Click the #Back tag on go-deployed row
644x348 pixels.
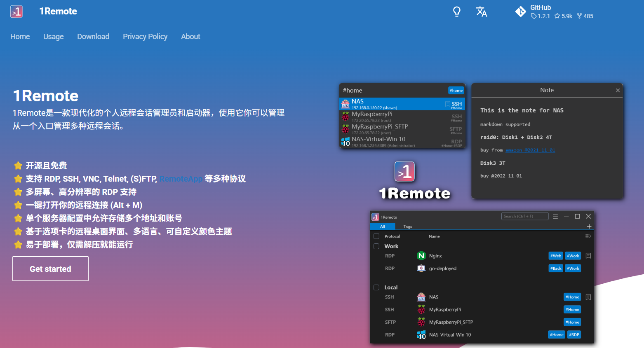(x=556, y=269)
